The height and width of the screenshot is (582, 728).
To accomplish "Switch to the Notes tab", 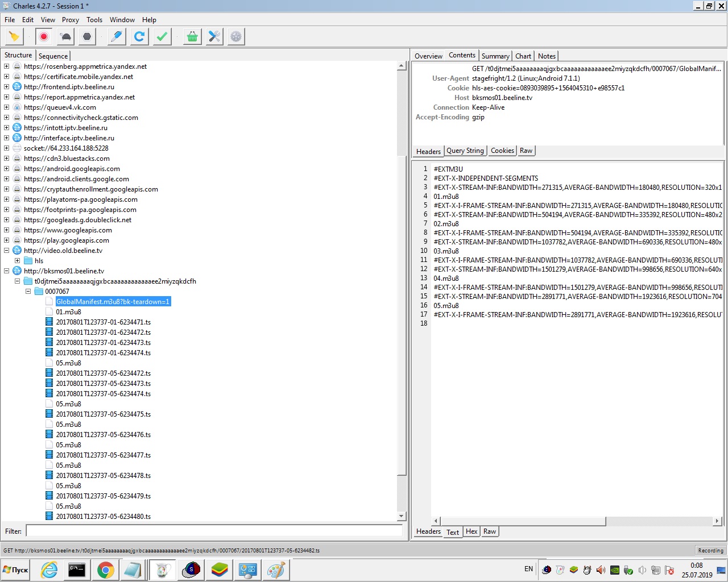I will (x=547, y=56).
